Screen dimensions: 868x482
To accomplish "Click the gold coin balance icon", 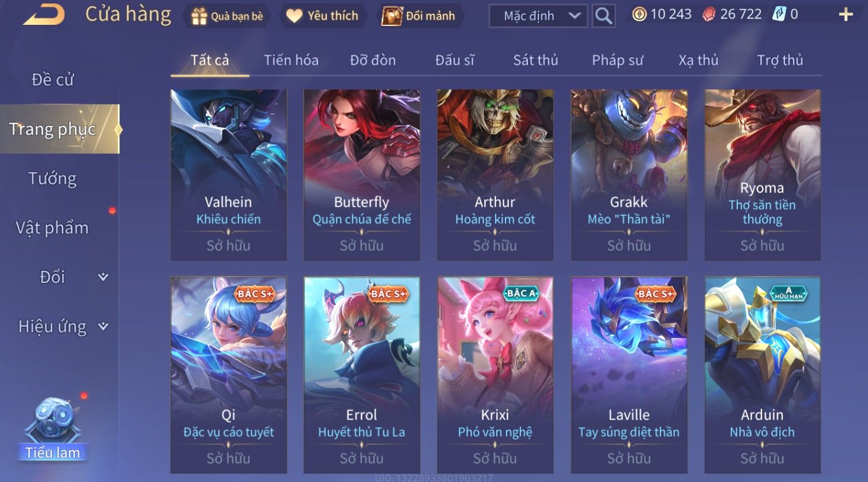I will pyautogui.click(x=639, y=14).
